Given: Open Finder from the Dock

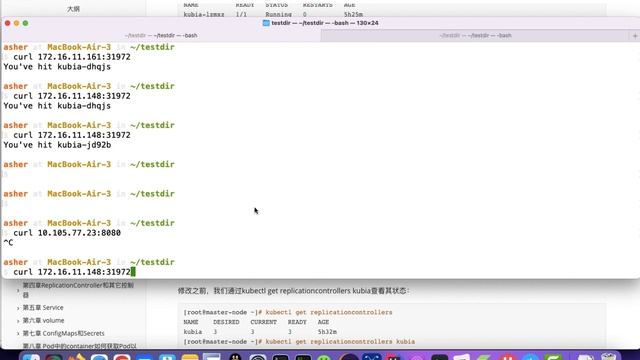Looking at the screenshot, I should (x=31, y=358).
